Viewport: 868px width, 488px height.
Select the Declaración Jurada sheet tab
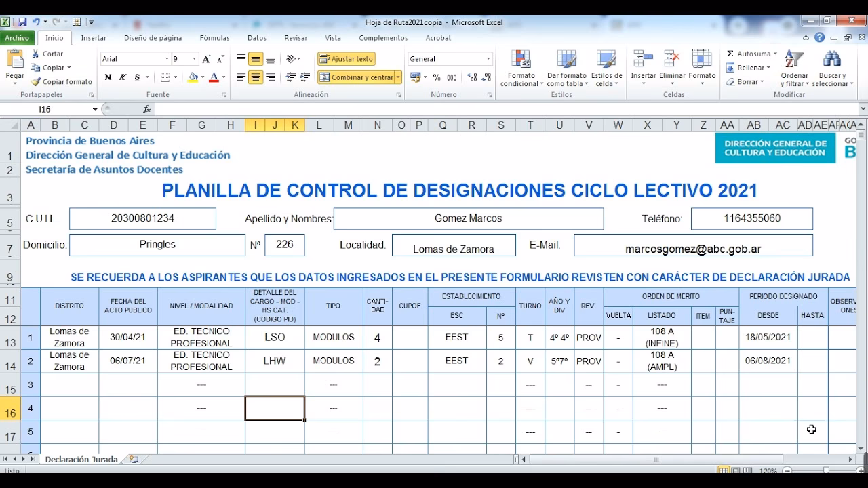coord(81,459)
